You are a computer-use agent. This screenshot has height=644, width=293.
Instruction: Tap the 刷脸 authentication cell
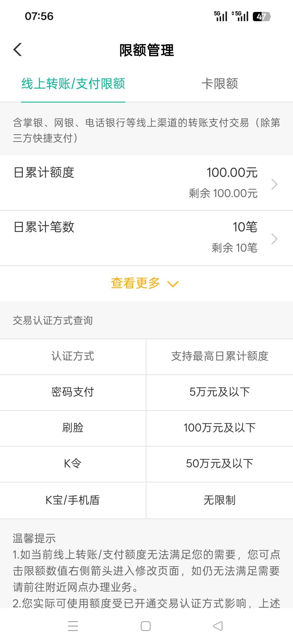73,428
